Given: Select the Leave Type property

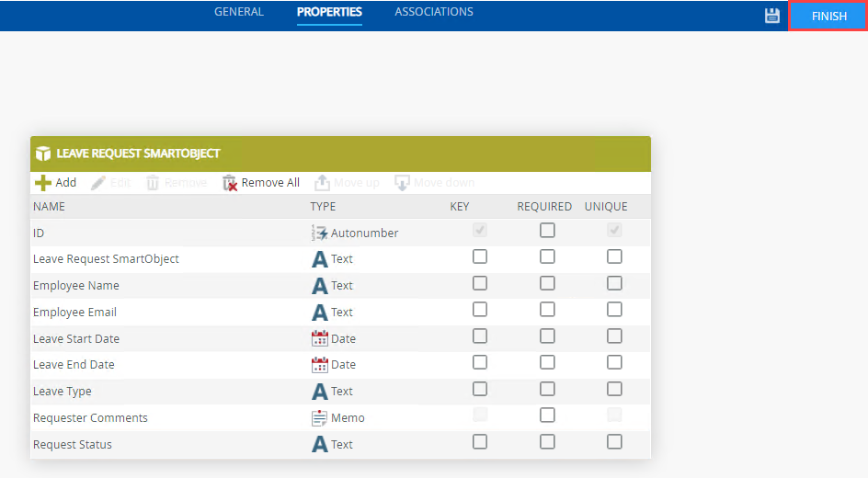Looking at the screenshot, I should (62, 392).
